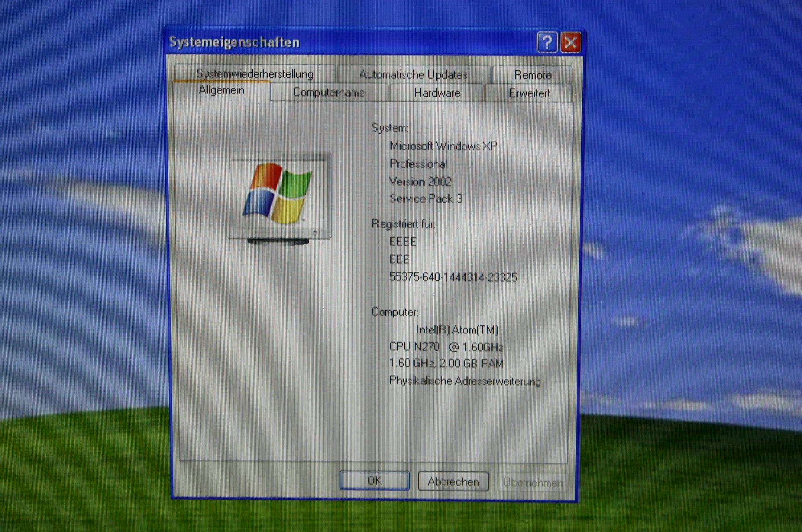Select the Remote tab
The height and width of the screenshot is (532, 802).
click(x=532, y=75)
